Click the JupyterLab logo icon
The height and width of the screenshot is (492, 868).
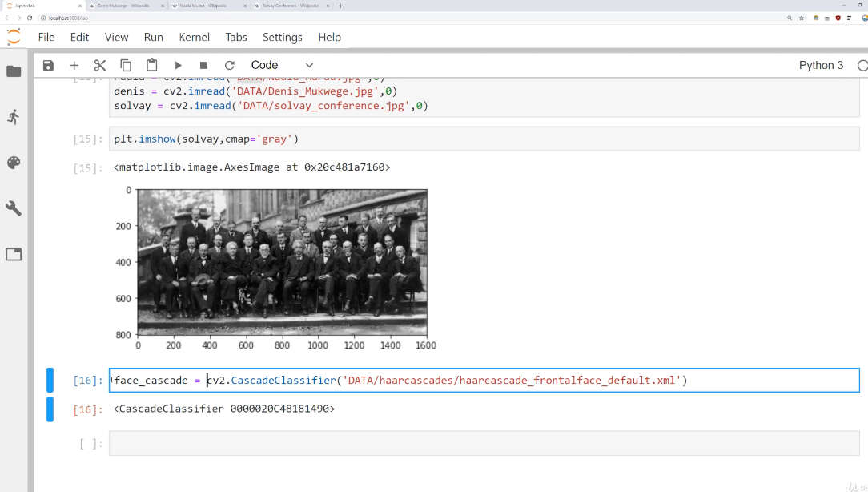14,37
